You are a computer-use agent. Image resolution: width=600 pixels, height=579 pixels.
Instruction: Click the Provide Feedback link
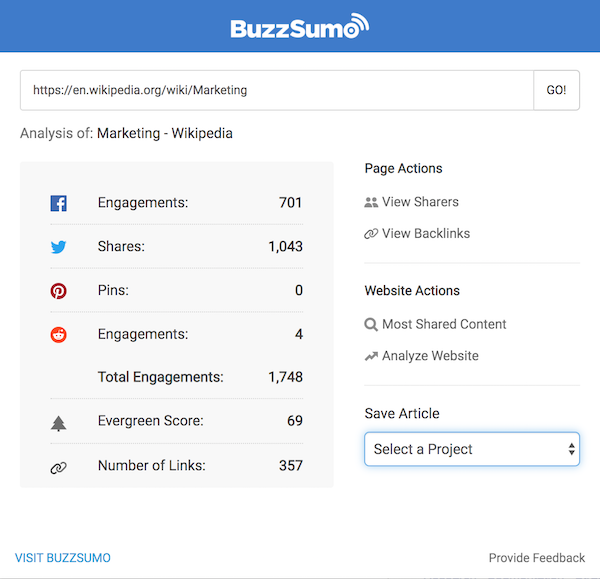tap(537, 558)
